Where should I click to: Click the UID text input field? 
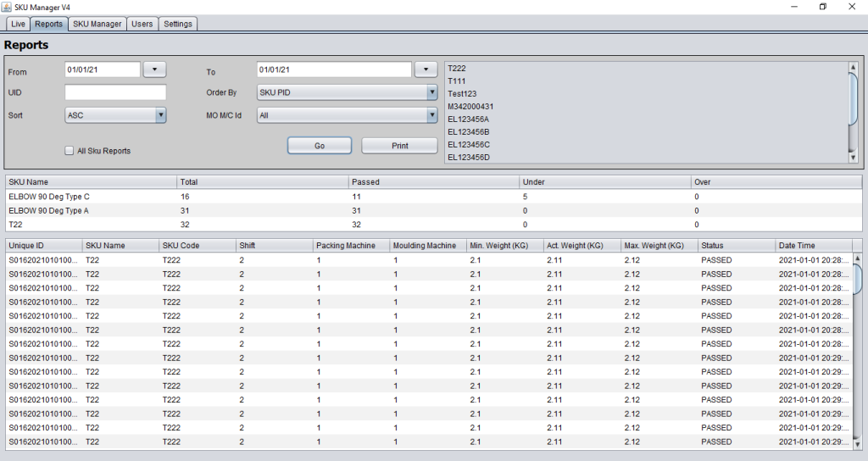[x=115, y=92]
